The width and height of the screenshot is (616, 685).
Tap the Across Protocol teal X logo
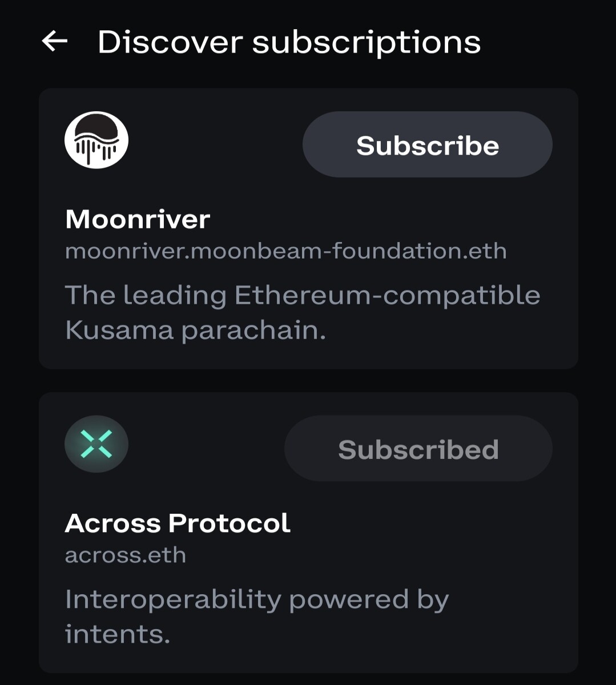pyautogui.click(x=96, y=444)
